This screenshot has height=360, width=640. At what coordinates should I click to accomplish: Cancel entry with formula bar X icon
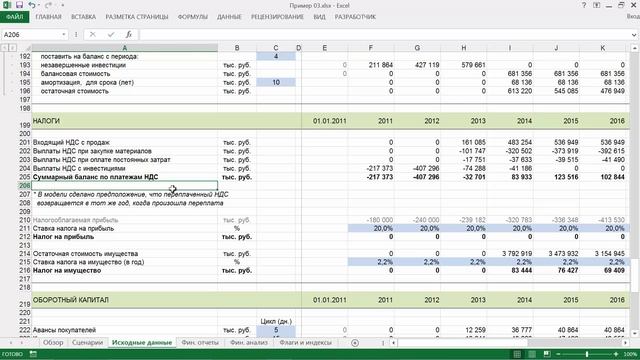pos(93,35)
